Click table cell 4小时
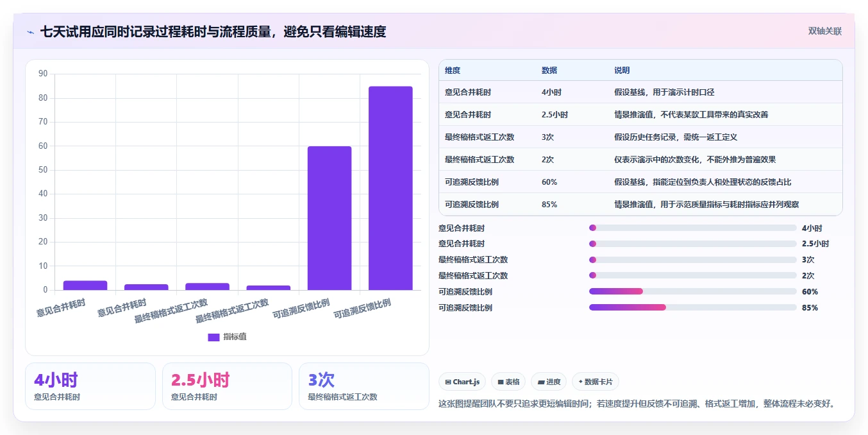The width and height of the screenshot is (868, 435). click(x=552, y=92)
